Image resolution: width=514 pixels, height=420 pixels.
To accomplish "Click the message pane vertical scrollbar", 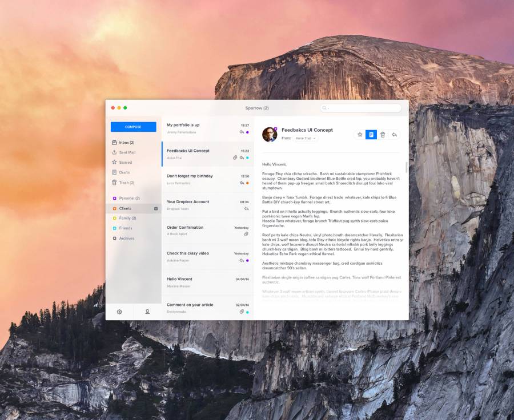I will (x=407, y=167).
